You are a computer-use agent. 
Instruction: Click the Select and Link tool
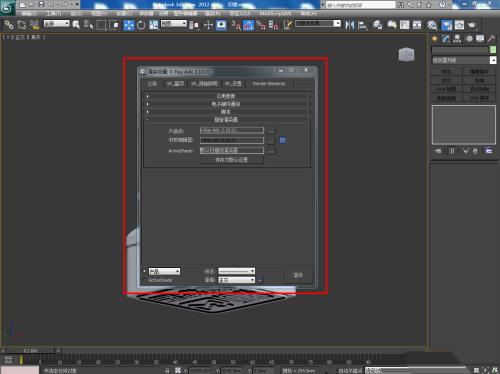[x=9, y=25]
